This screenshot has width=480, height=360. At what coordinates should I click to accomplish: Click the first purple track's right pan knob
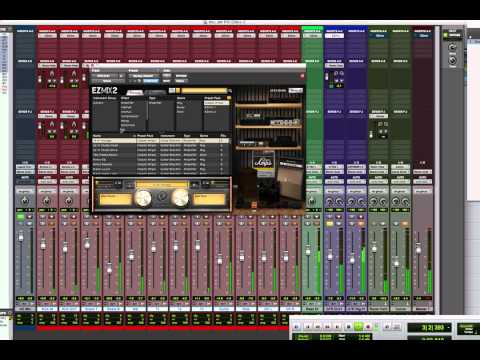(x=339, y=201)
